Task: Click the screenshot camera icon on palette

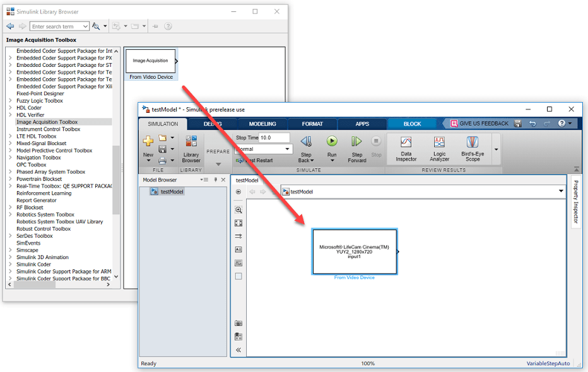Action: point(238,323)
